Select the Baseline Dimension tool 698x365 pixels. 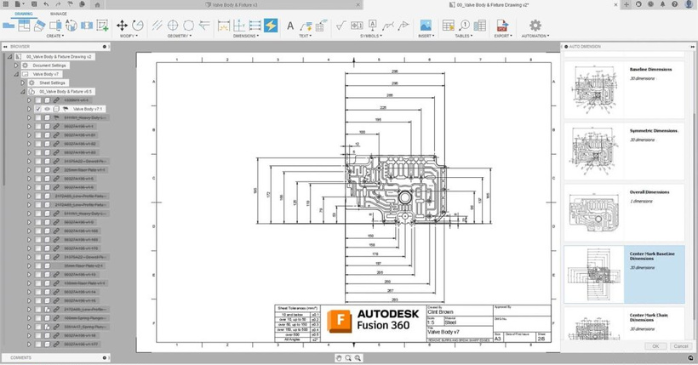click(x=255, y=25)
